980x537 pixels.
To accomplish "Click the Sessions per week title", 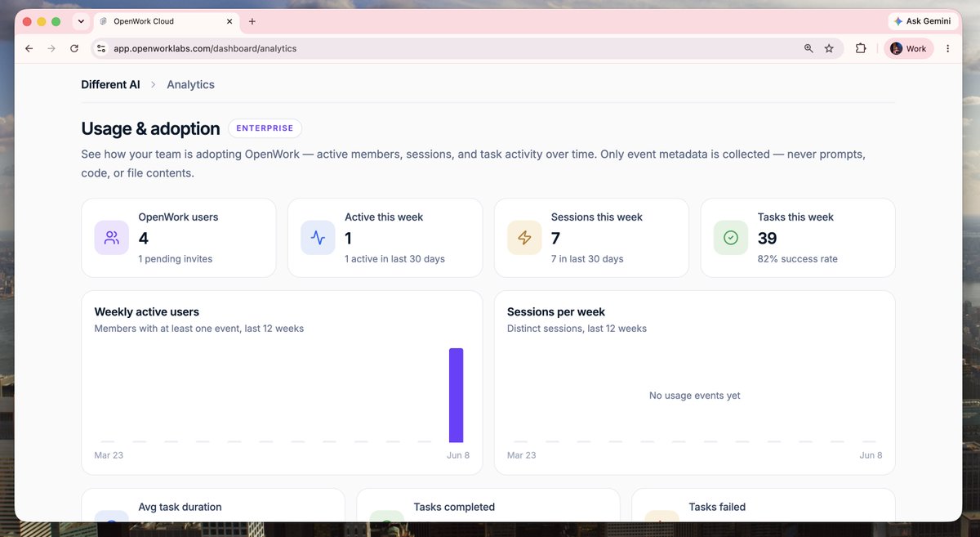I will pos(556,311).
